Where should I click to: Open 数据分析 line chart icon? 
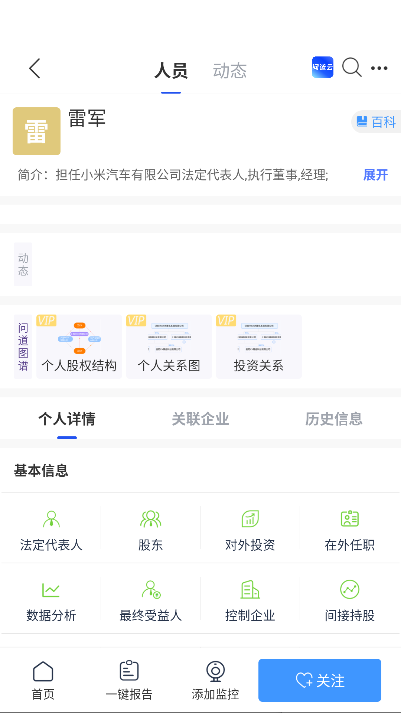point(51,590)
